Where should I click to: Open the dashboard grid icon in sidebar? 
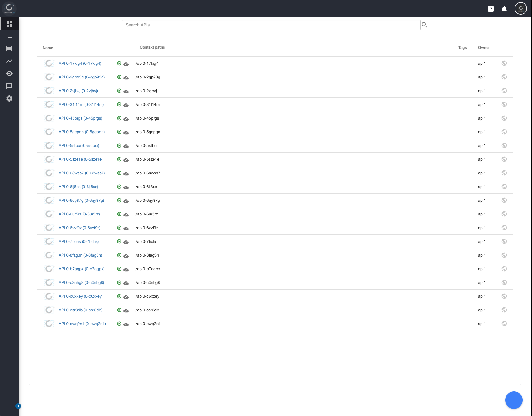(x=9, y=24)
